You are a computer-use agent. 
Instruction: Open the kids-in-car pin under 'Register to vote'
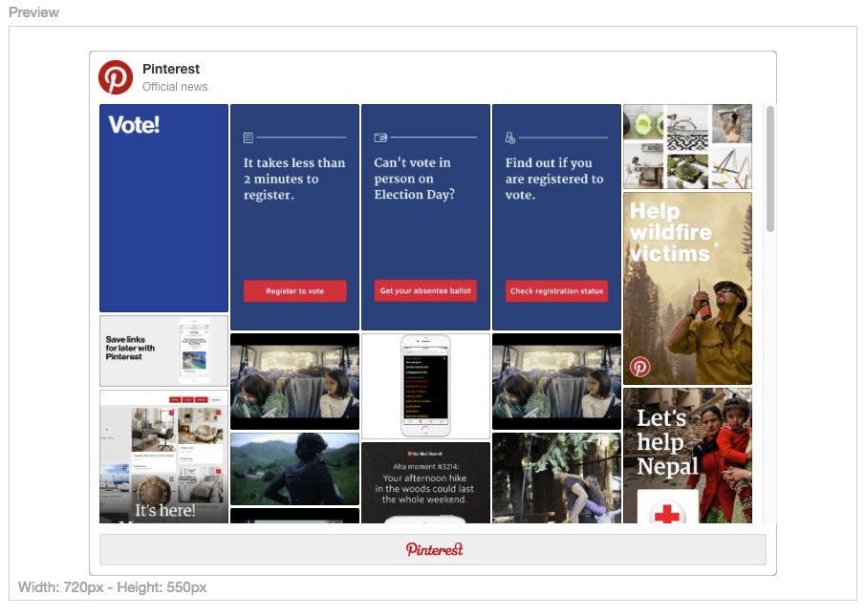point(294,381)
